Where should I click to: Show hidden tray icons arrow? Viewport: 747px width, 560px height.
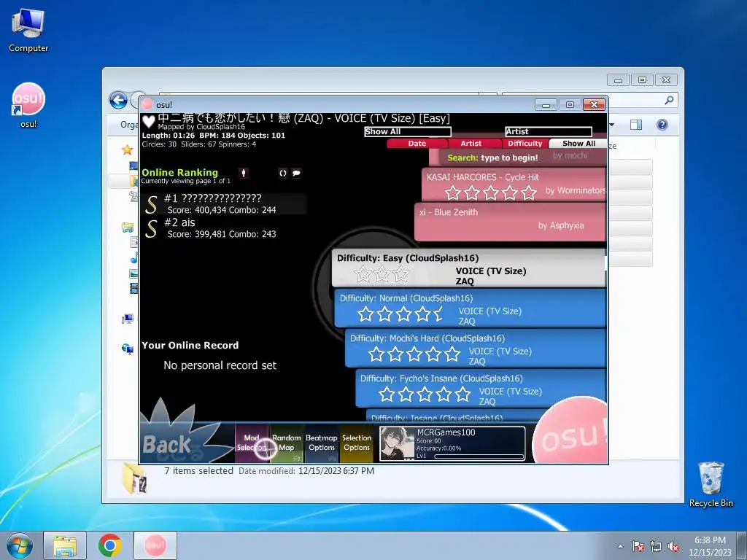pyautogui.click(x=620, y=546)
